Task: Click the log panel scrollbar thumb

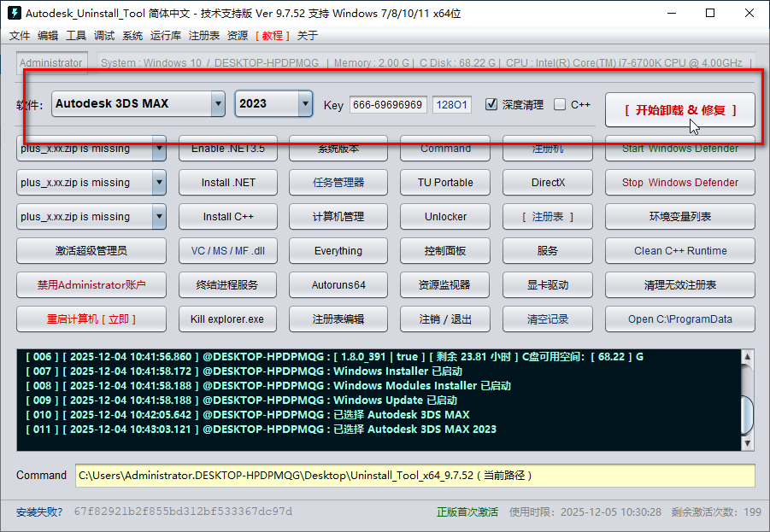Action: coord(748,415)
